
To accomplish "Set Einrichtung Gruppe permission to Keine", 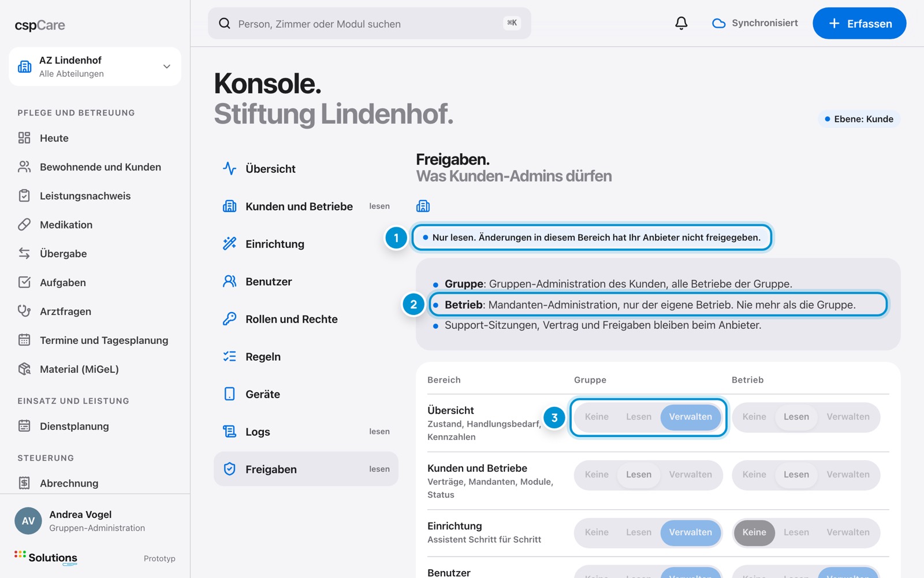I will click(x=597, y=532).
